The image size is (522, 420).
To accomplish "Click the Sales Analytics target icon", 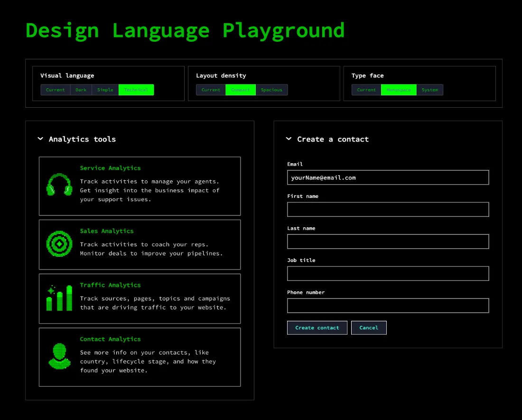I will 59,244.
